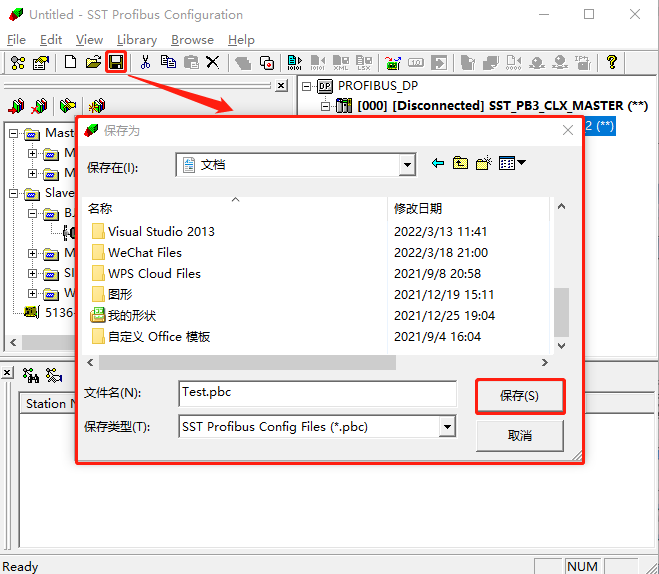The width and height of the screenshot is (659, 574).
Task: Select the WPS Cloud Files folder
Action: pos(146,274)
